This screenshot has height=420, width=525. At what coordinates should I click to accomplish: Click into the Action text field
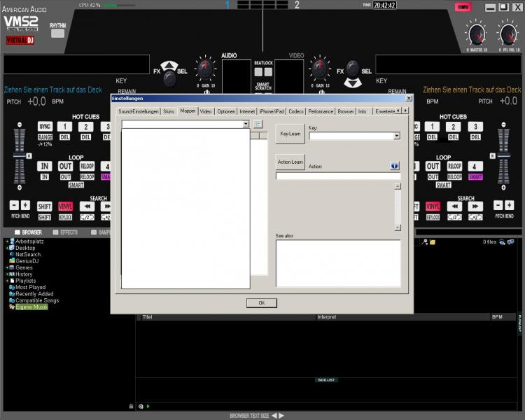[337, 176]
